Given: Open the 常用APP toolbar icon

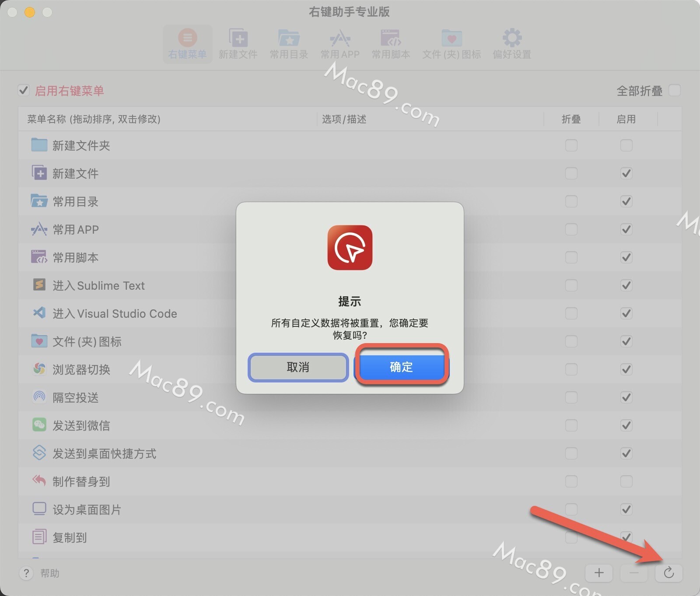Looking at the screenshot, I should coord(340,43).
